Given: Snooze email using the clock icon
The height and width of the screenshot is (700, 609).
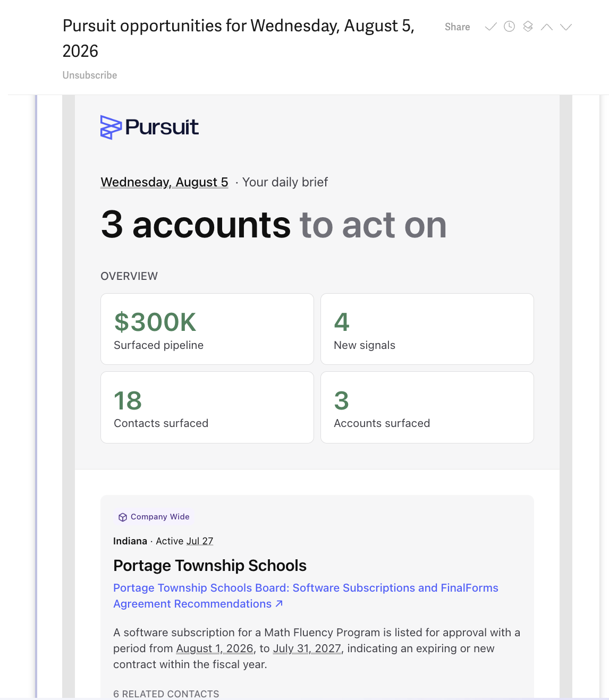Looking at the screenshot, I should 509,27.
